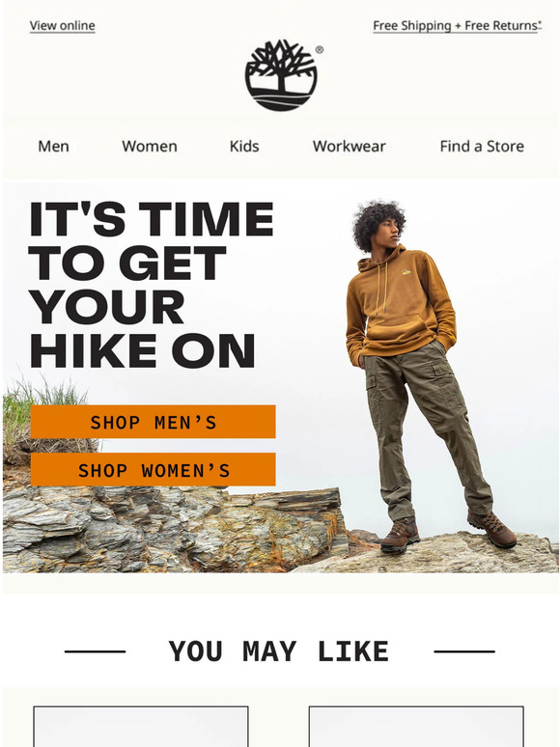Image resolution: width=560 pixels, height=747 pixels.
Task: Click the Timberland tree logo
Action: (x=281, y=75)
